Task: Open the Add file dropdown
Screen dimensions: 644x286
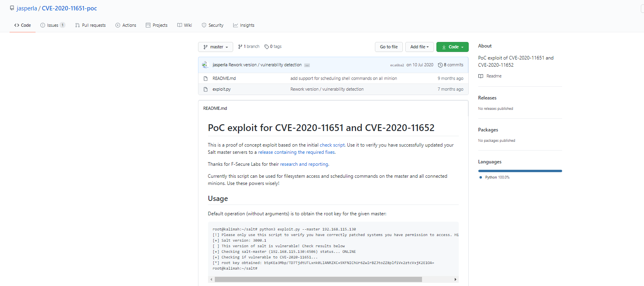Action: [420, 47]
